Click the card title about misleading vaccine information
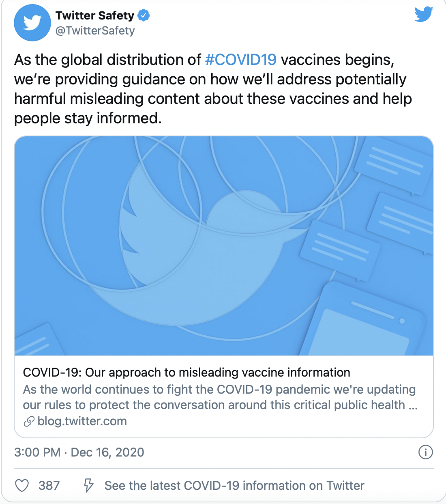 click(187, 372)
